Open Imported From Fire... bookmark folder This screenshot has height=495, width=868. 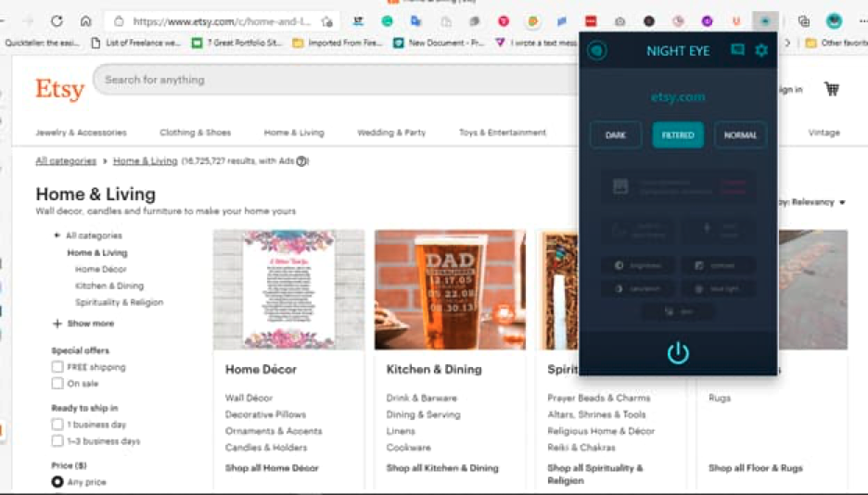[338, 43]
